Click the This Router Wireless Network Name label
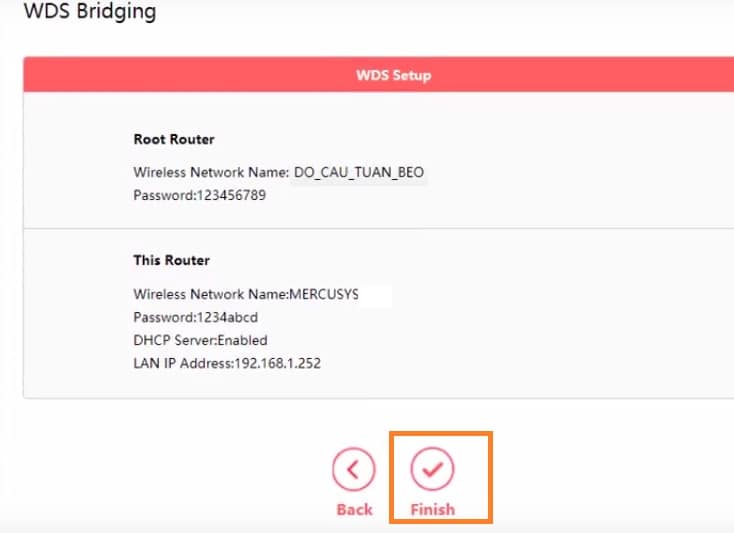The width and height of the screenshot is (734, 533). coord(210,294)
